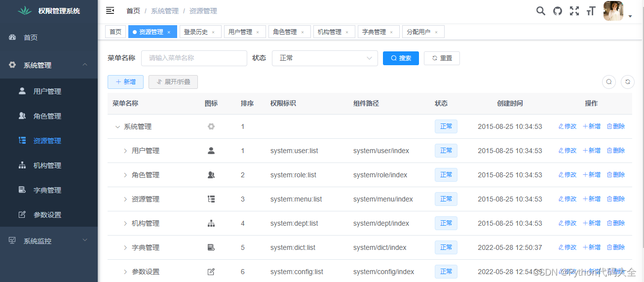Open the 状态 dropdown showing 正常
The height and width of the screenshot is (282, 644).
(x=325, y=58)
